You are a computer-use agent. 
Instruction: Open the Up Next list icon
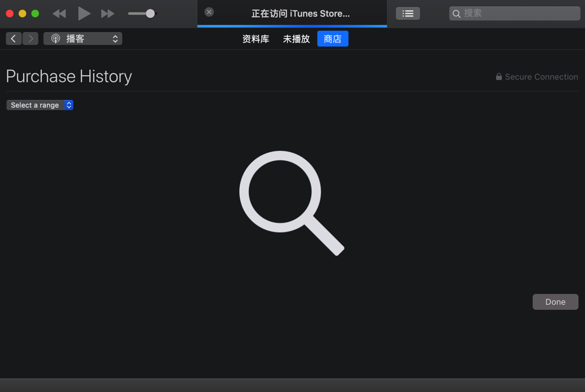[408, 14]
